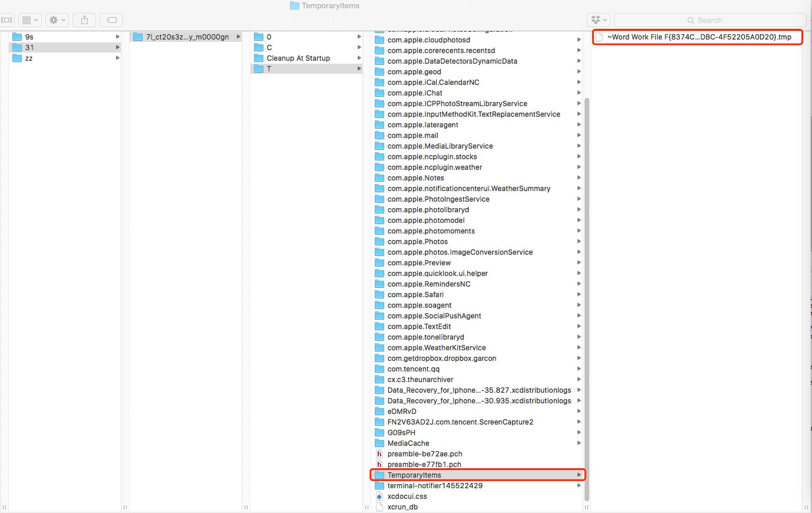Image resolution: width=812 pixels, height=513 pixels.
Task: Click the Edit Tags toolbar button
Action: pos(111,20)
